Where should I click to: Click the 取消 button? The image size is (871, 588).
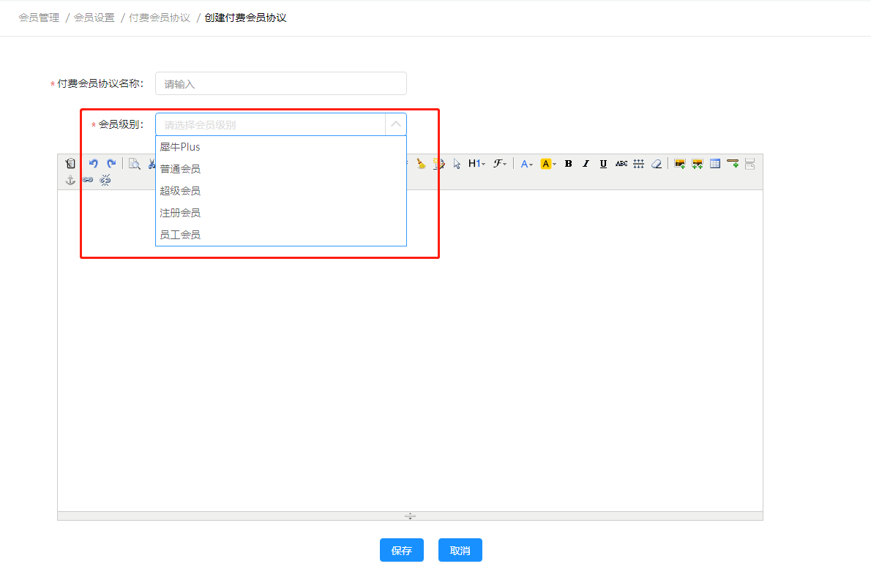pos(460,550)
